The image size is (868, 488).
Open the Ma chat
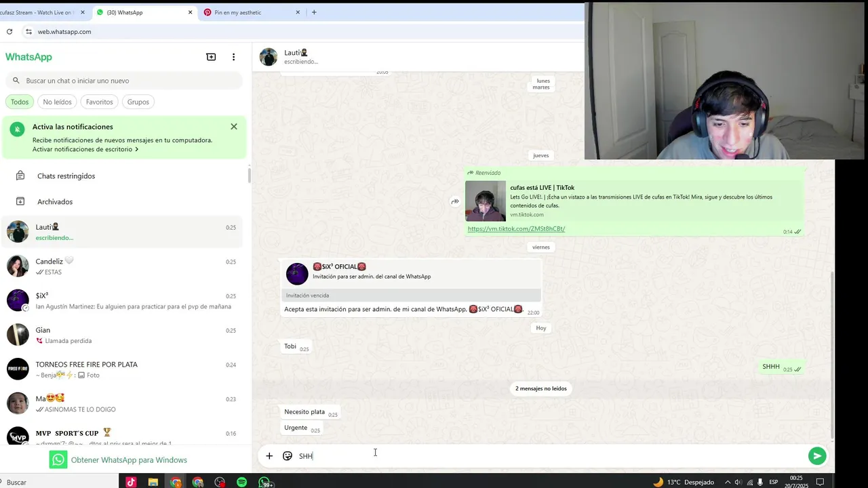[123, 403]
